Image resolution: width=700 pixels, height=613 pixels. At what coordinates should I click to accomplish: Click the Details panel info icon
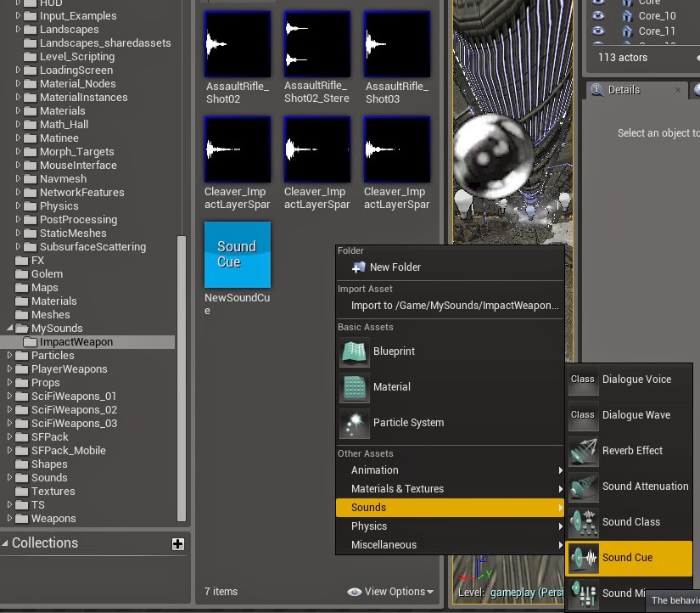point(596,90)
